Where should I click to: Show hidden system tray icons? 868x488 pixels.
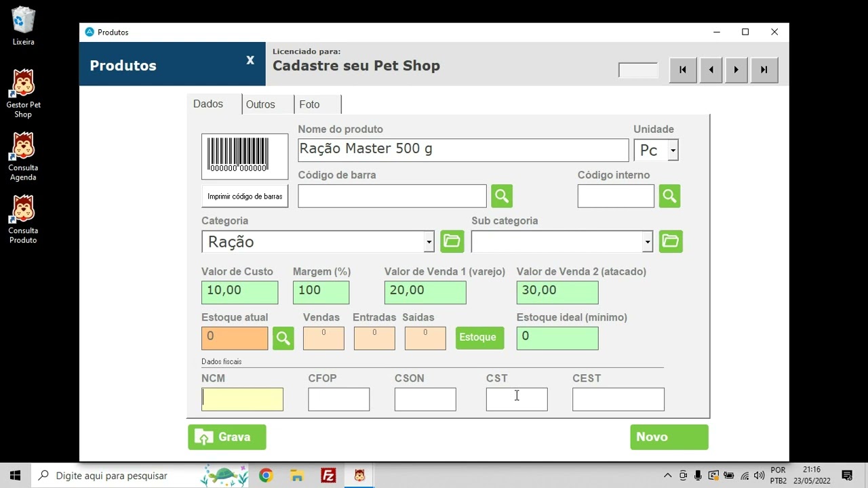667,476
